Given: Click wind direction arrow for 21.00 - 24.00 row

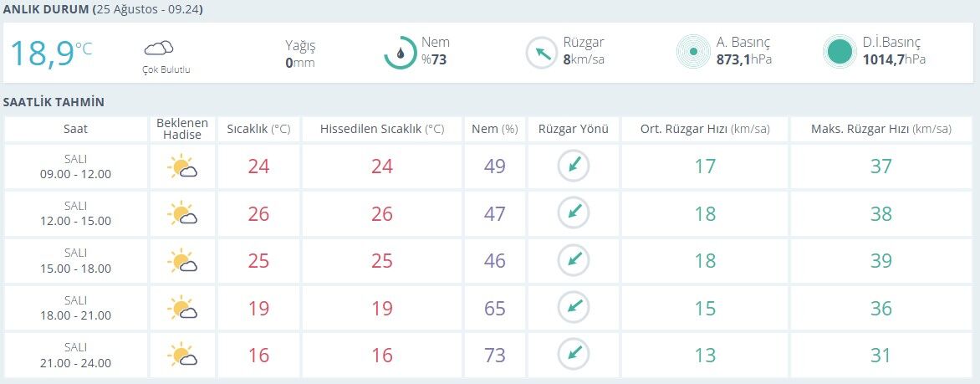Looking at the screenshot, I should click(x=574, y=355).
